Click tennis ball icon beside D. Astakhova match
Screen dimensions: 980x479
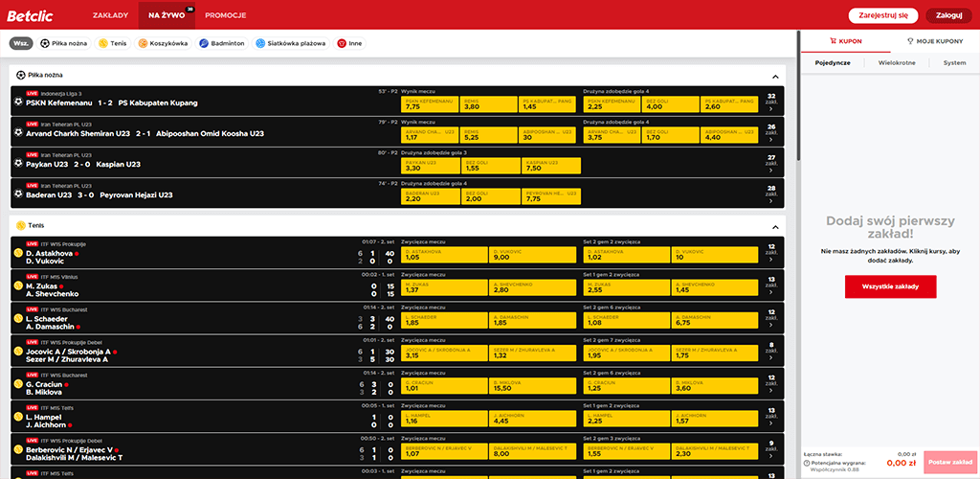[x=18, y=253]
